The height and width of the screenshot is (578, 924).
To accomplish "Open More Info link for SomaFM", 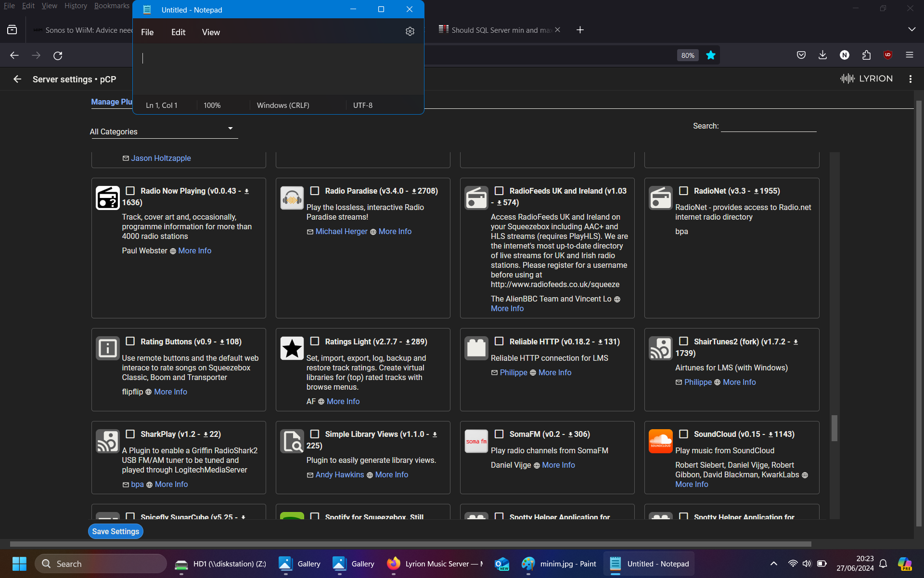I will point(558,465).
